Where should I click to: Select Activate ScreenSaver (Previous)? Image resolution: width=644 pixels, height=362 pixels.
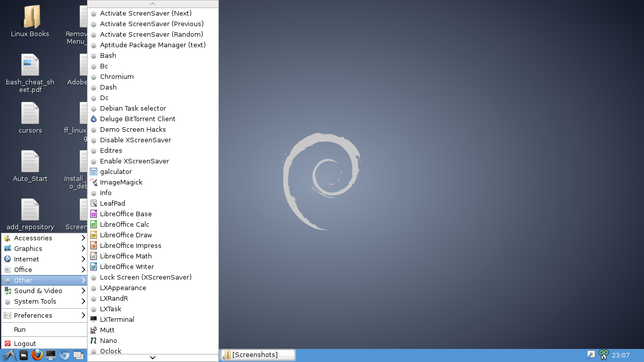pyautogui.click(x=153, y=24)
